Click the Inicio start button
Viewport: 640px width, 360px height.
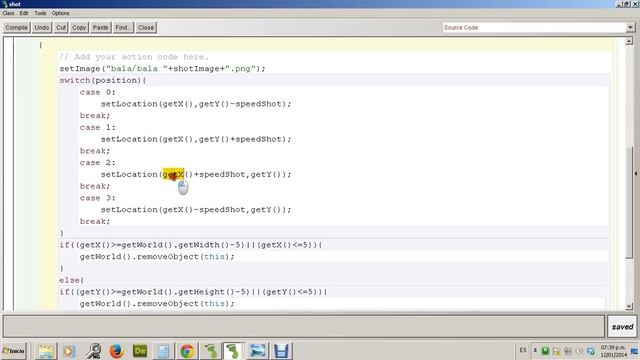point(14,351)
